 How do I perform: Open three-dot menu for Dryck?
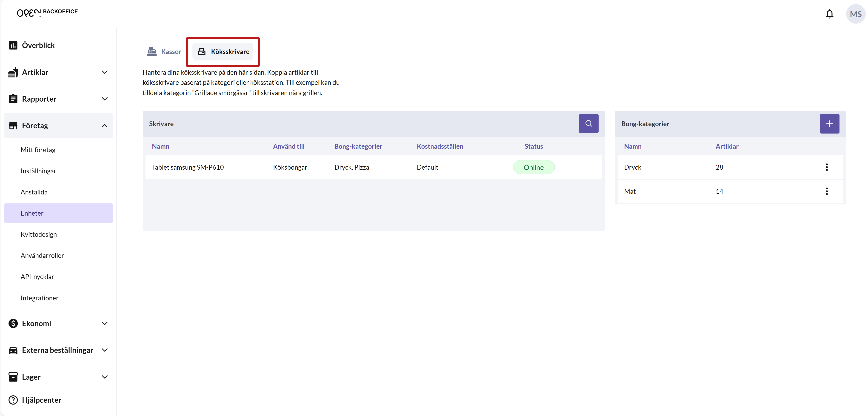point(827,167)
